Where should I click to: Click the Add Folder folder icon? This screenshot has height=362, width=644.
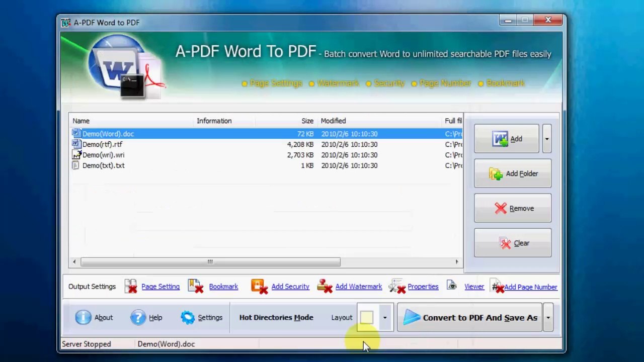point(496,174)
